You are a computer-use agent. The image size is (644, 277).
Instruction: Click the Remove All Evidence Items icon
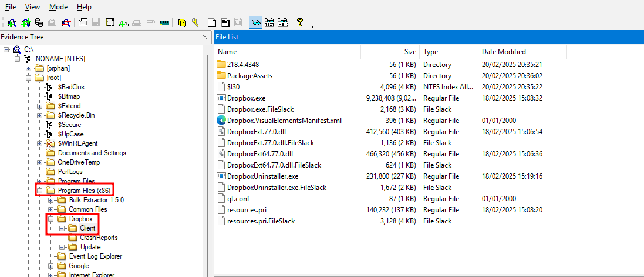click(x=66, y=22)
